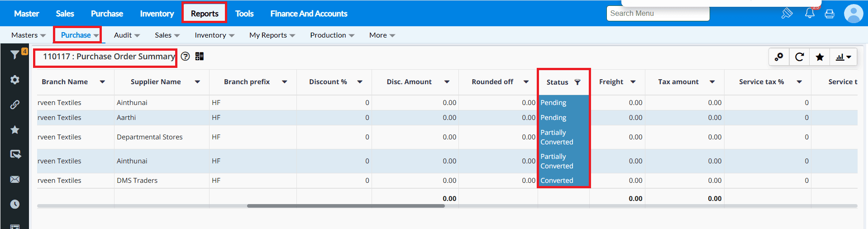This screenshot has height=229, width=868.
Task: Click the printer icon in header
Action: pos(830,14)
